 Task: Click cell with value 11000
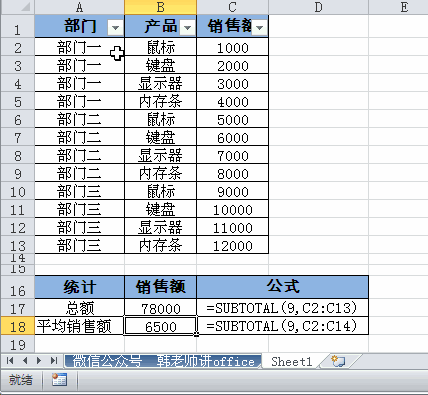point(233,227)
